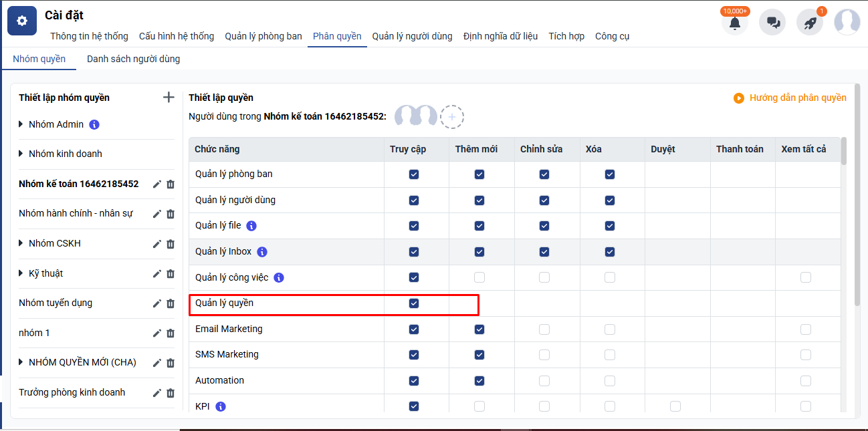Select Trưởng phòng kinh doanh group
Screen dimensions: 868x431
pos(72,392)
